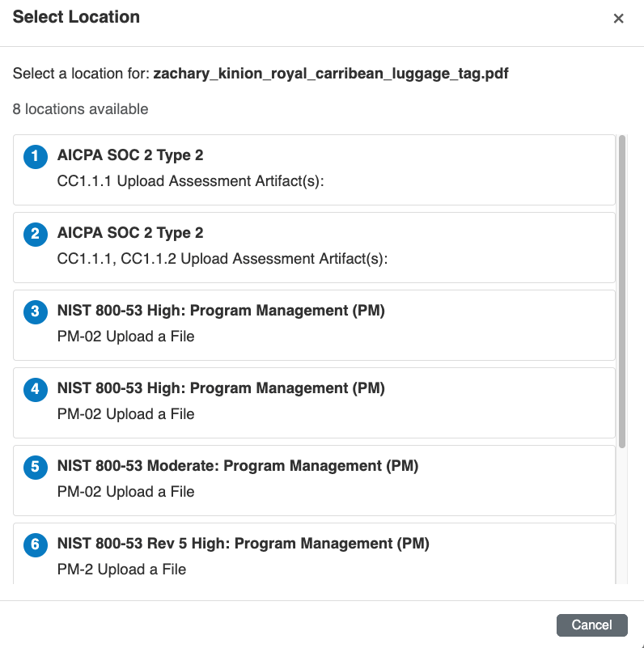Viewport: 644px width, 648px height.
Task: Close the Select Location dialog
Action: coord(618,19)
